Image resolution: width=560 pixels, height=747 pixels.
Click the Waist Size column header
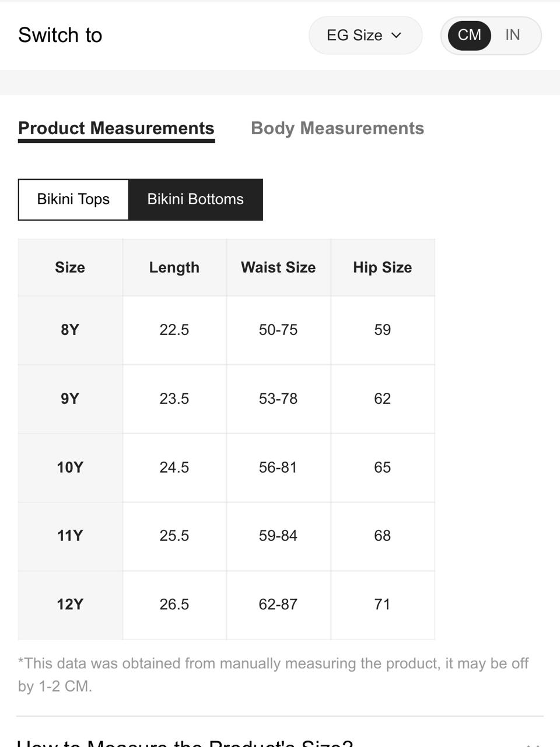(278, 268)
